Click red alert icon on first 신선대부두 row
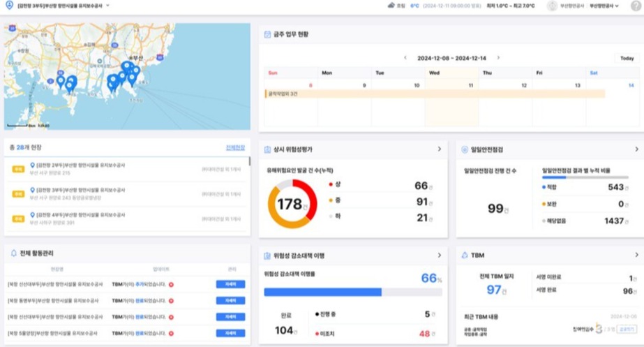 [171, 284]
